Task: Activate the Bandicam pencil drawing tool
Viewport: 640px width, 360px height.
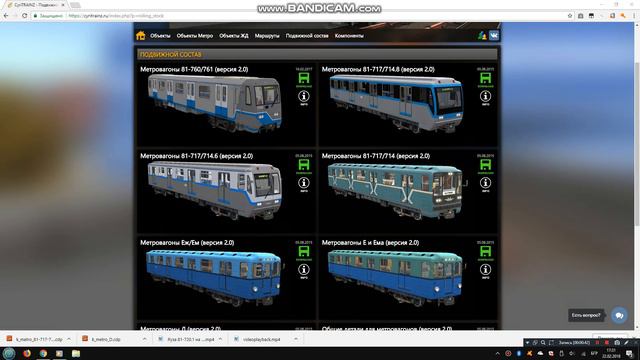Action: click(627, 342)
